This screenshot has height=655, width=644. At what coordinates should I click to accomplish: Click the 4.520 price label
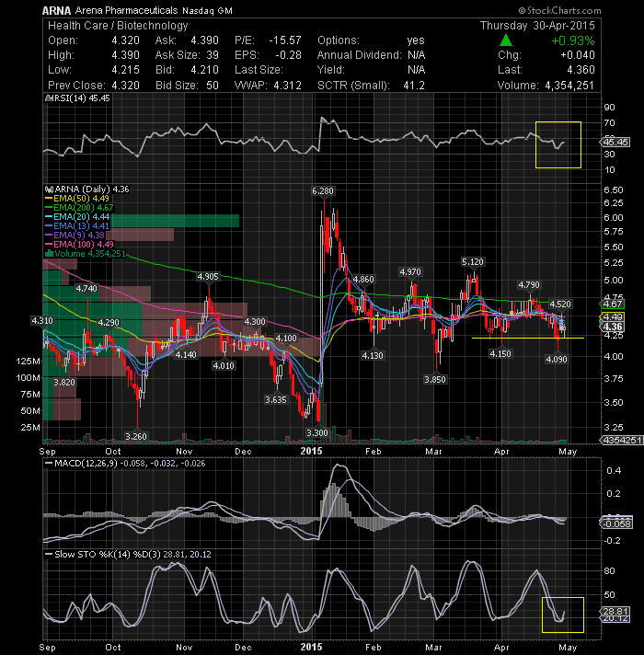pyautogui.click(x=560, y=305)
